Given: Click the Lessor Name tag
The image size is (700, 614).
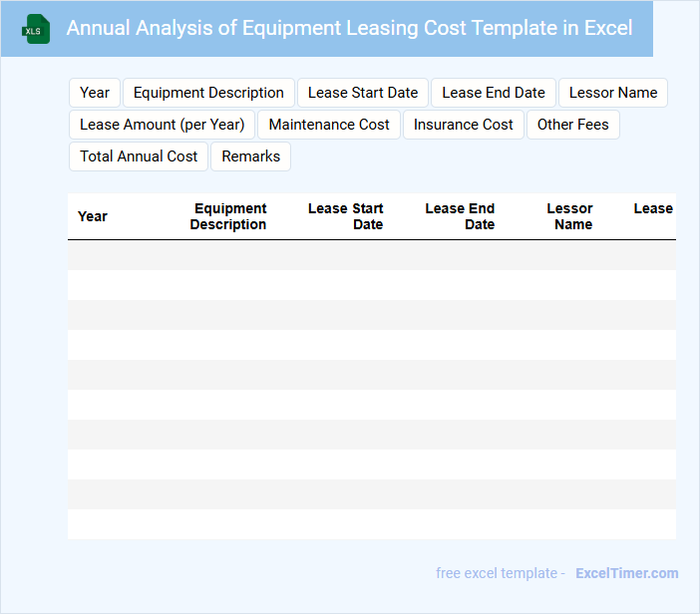Looking at the screenshot, I should 613,93.
